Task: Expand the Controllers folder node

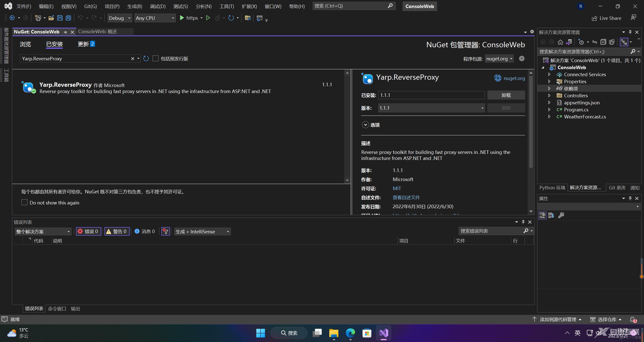Action: pos(549,96)
